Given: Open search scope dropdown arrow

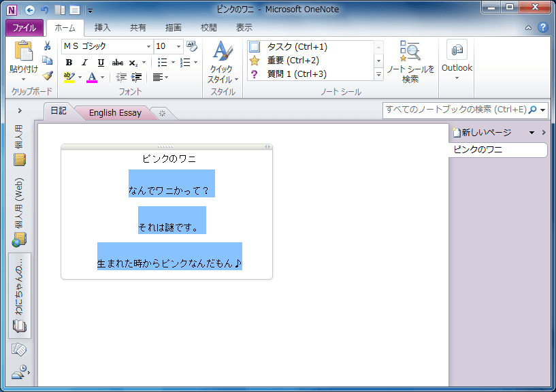Looking at the screenshot, I should [x=542, y=110].
